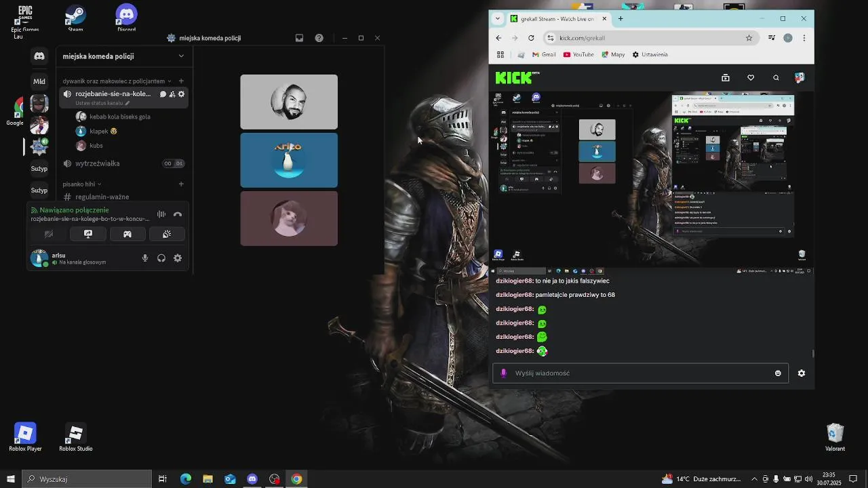
Task: Open Discord help question mark icon
Action: click(x=319, y=38)
